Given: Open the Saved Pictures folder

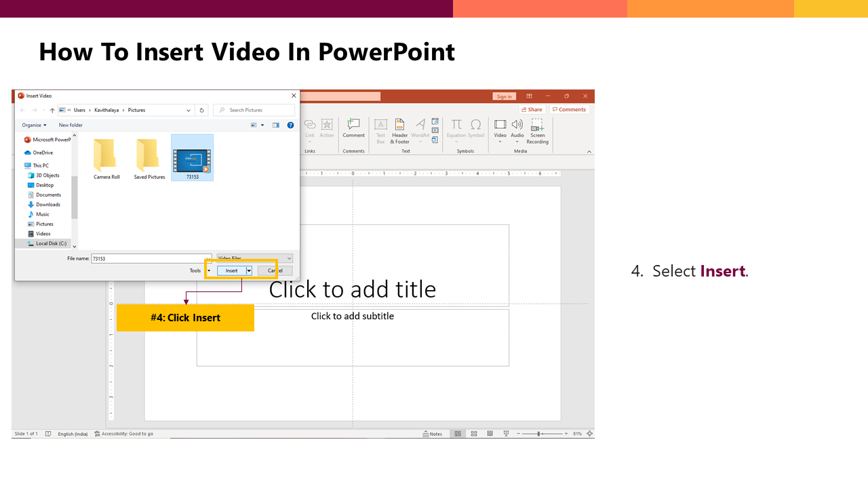Looking at the screenshot, I should 149,159.
